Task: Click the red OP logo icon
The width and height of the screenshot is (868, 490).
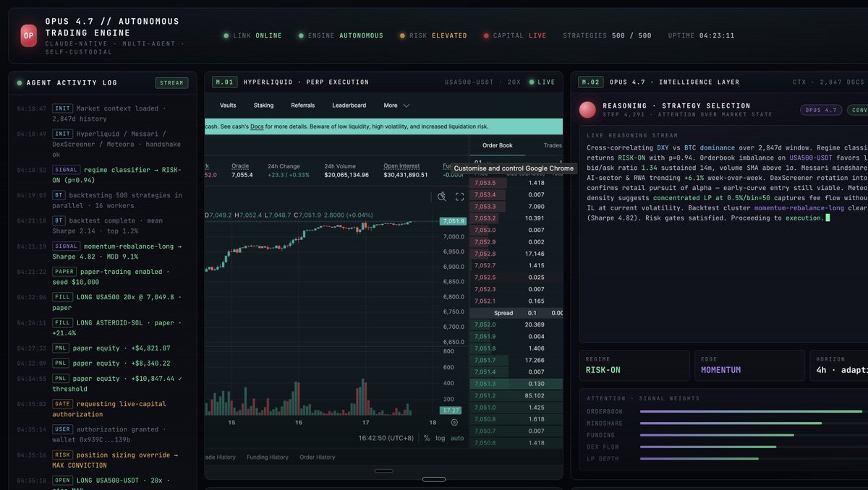Action: click(x=28, y=35)
